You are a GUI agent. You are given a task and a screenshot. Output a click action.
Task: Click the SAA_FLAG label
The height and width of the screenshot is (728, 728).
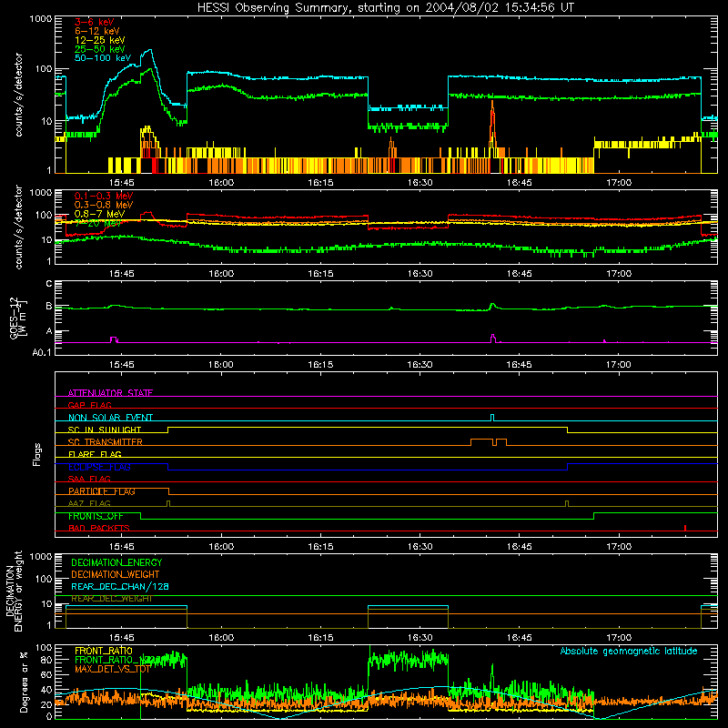(x=89, y=479)
